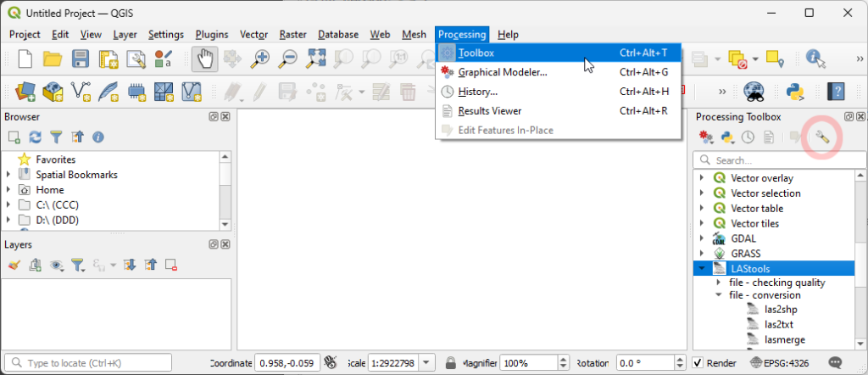The image size is (868, 375).
Task: Enable Browser properties info icon
Action: pyautogui.click(x=98, y=137)
